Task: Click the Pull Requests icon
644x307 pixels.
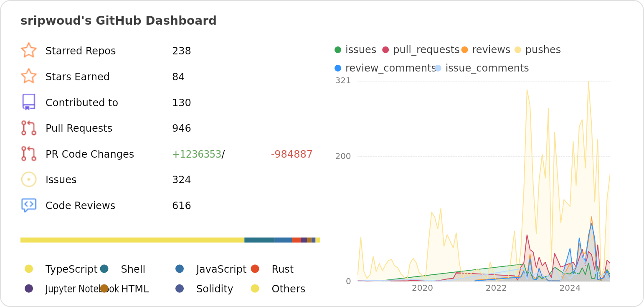Action: click(29, 128)
